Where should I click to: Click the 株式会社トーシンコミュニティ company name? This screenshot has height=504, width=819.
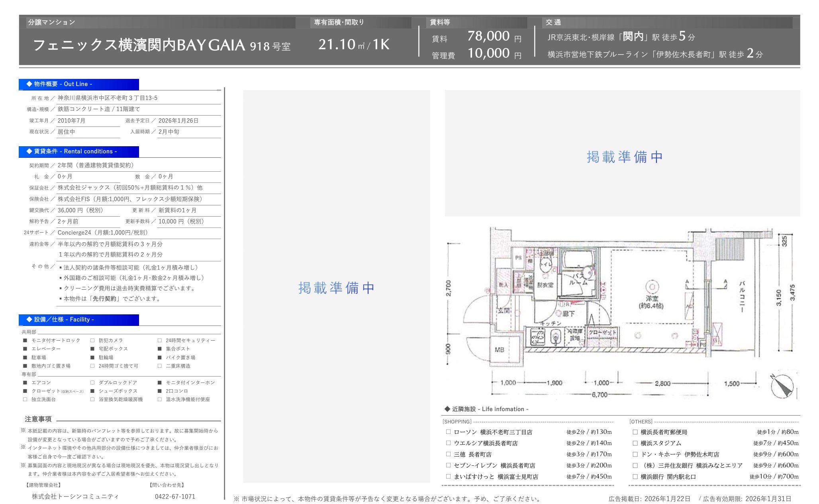pos(75,496)
